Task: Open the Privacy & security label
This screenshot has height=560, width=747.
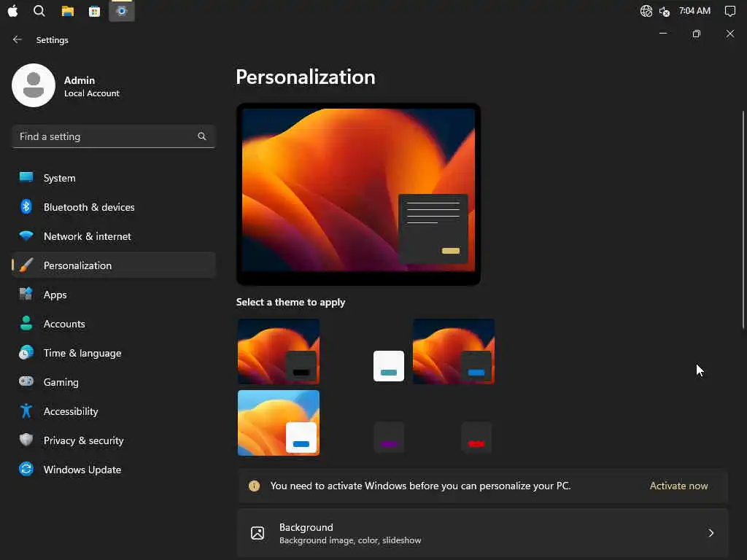Action: click(x=84, y=440)
